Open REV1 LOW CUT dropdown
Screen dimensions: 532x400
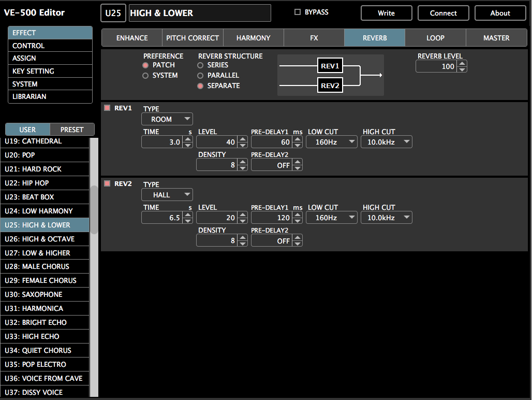pos(332,142)
